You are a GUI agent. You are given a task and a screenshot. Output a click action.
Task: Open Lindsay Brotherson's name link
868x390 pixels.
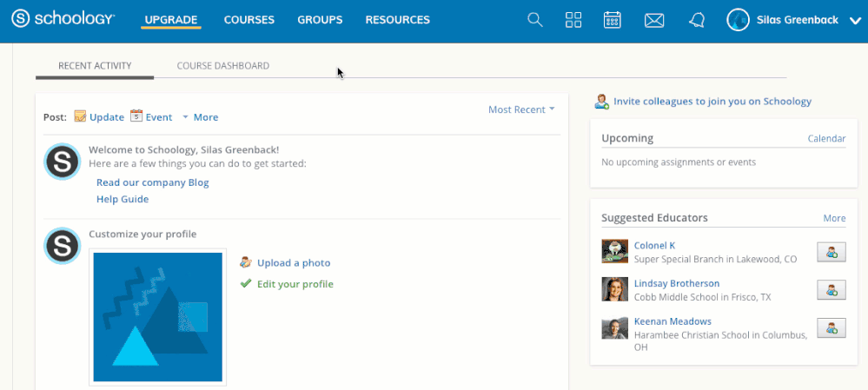coord(677,284)
